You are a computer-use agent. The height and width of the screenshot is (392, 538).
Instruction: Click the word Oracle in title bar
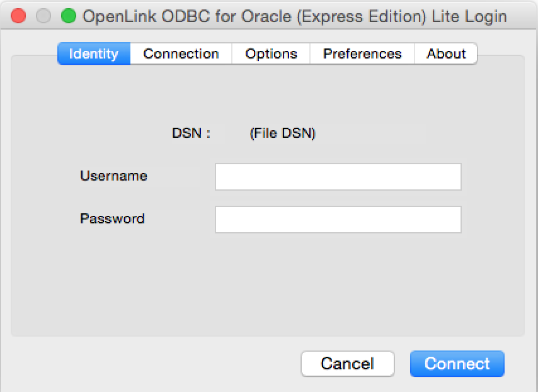(x=266, y=16)
